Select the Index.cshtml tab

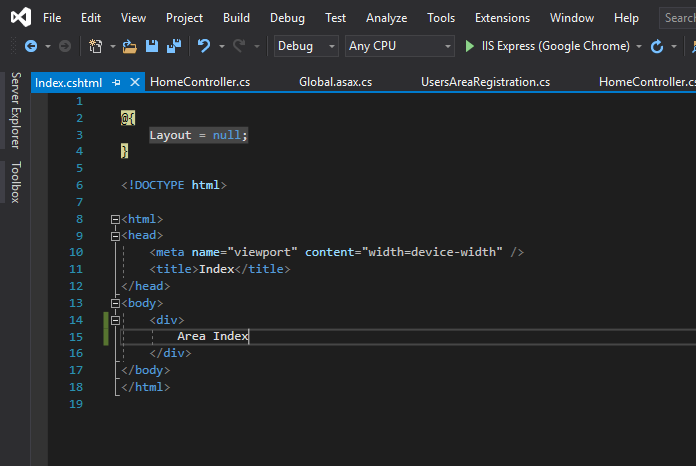(68, 83)
